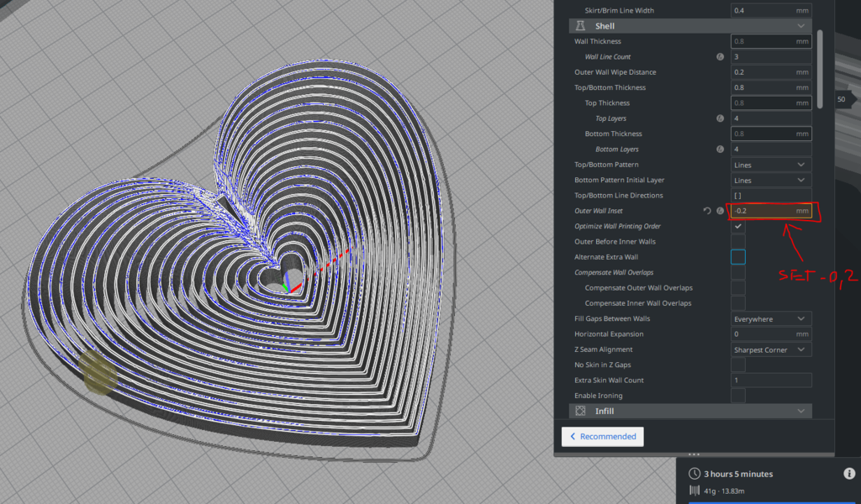Open the Fill Gaps Between Walls dropdown
Viewport: 861px width, 504px height.
click(x=770, y=318)
